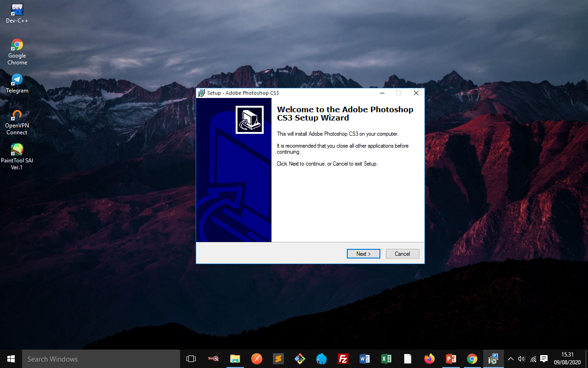Launch FileZilla from the taskbar
The width and height of the screenshot is (588, 368).
point(343,359)
